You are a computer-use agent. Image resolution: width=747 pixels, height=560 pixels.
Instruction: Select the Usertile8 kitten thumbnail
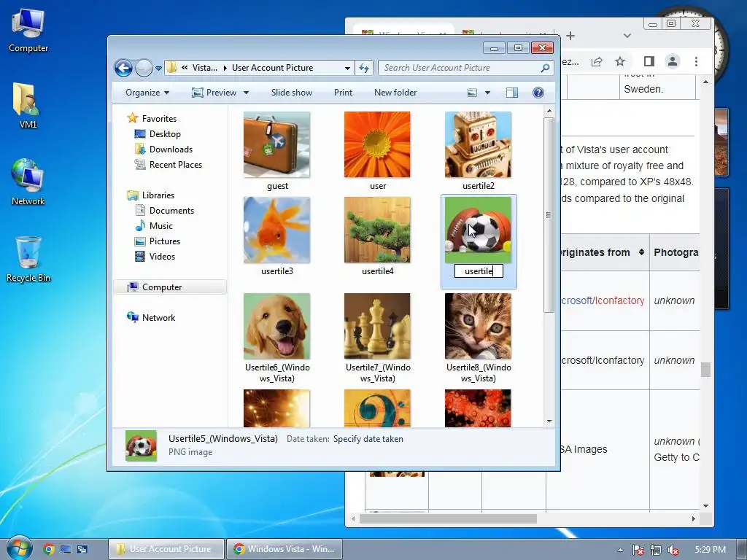pos(478,326)
